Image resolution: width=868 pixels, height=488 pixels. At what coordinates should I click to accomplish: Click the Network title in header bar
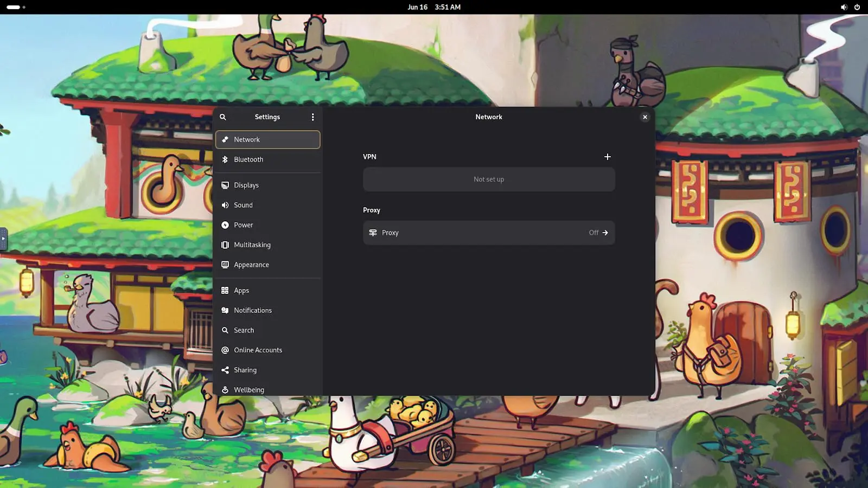point(489,117)
